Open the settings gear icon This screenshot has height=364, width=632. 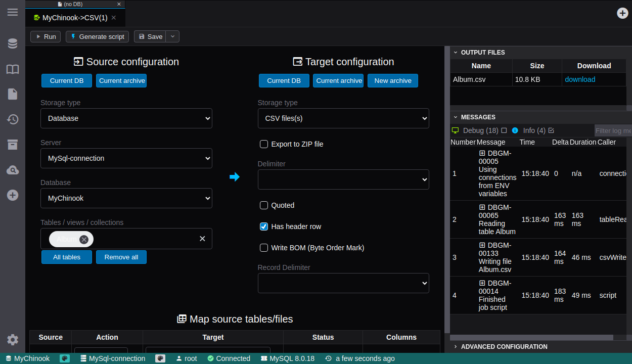click(13, 340)
